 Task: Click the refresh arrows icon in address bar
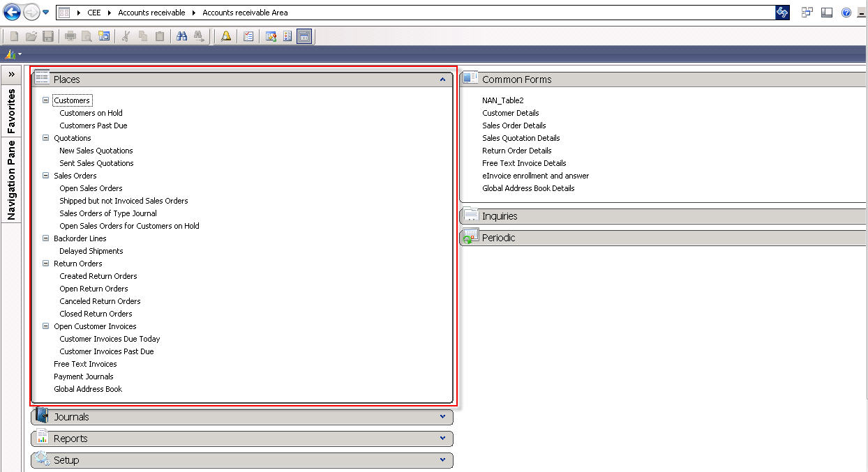click(x=782, y=13)
